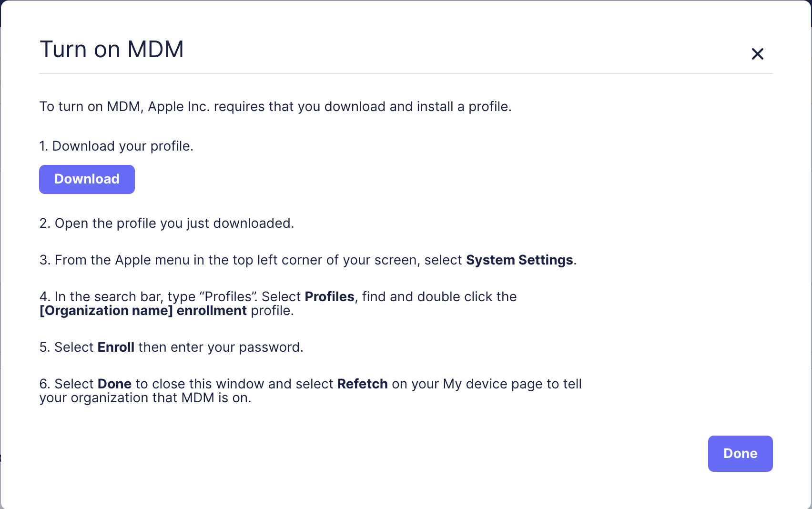Select the dialog title Turn on MDM
The height and width of the screenshot is (509, 812).
click(x=112, y=49)
